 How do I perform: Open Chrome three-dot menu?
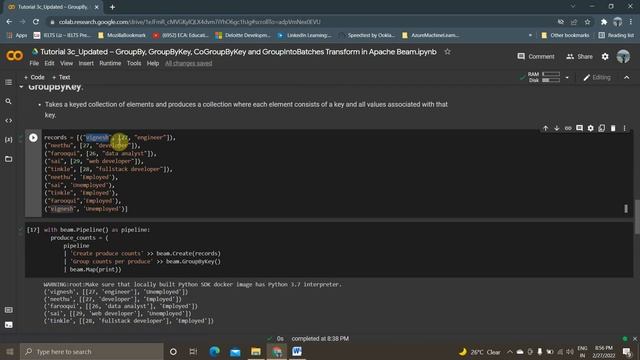[x=631, y=22]
